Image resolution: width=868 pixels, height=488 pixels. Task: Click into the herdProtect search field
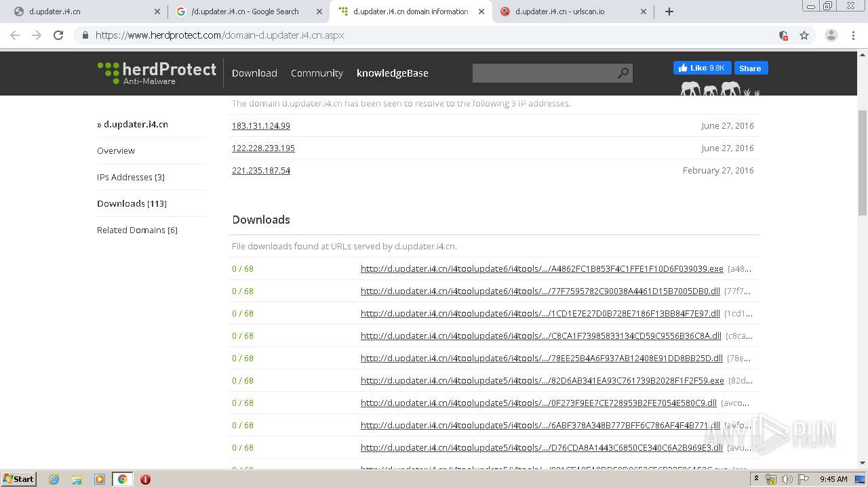(544, 73)
